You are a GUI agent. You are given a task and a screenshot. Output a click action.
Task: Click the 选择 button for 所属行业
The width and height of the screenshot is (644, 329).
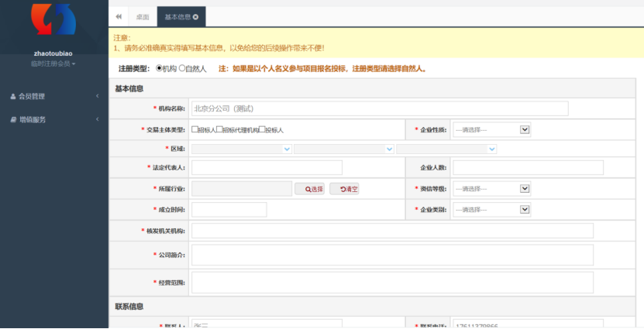[x=309, y=189]
